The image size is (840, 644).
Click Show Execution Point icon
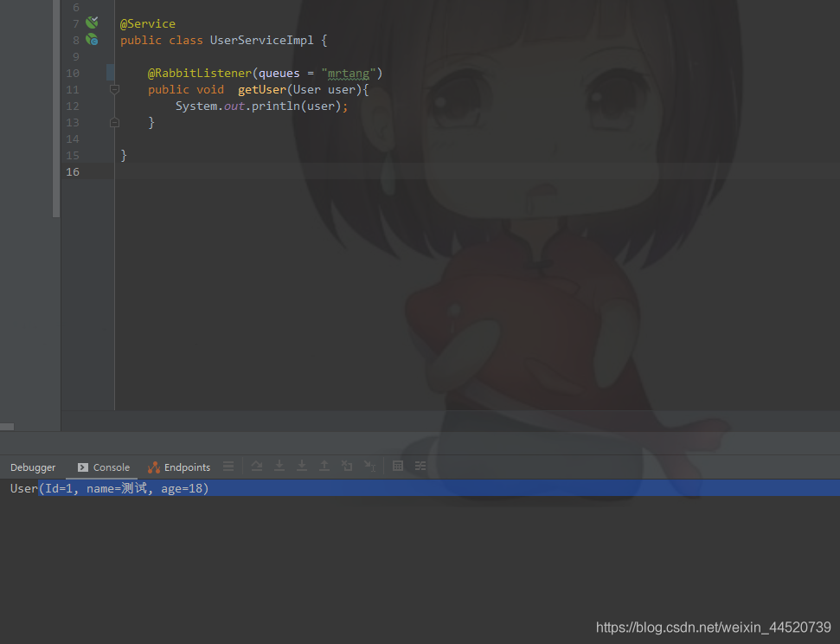(x=228, y=467)
